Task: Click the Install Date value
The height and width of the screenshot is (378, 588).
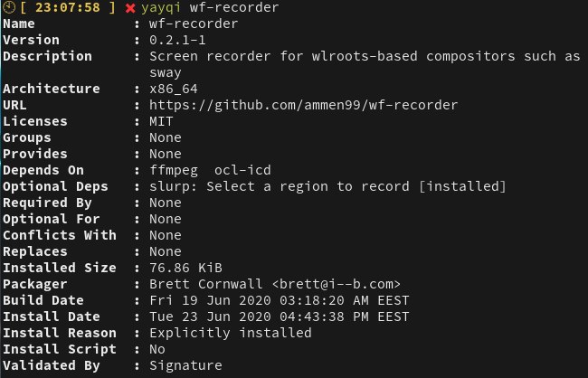Action: click(279, 317)
